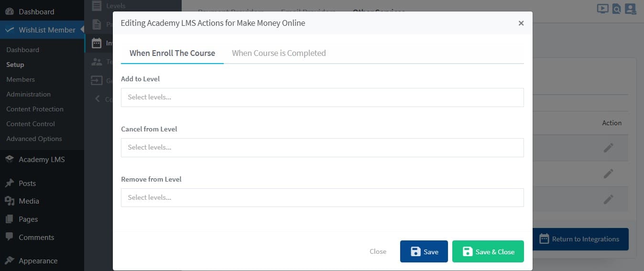Open the Add to Level dropdown

click(x=322, y=97)
